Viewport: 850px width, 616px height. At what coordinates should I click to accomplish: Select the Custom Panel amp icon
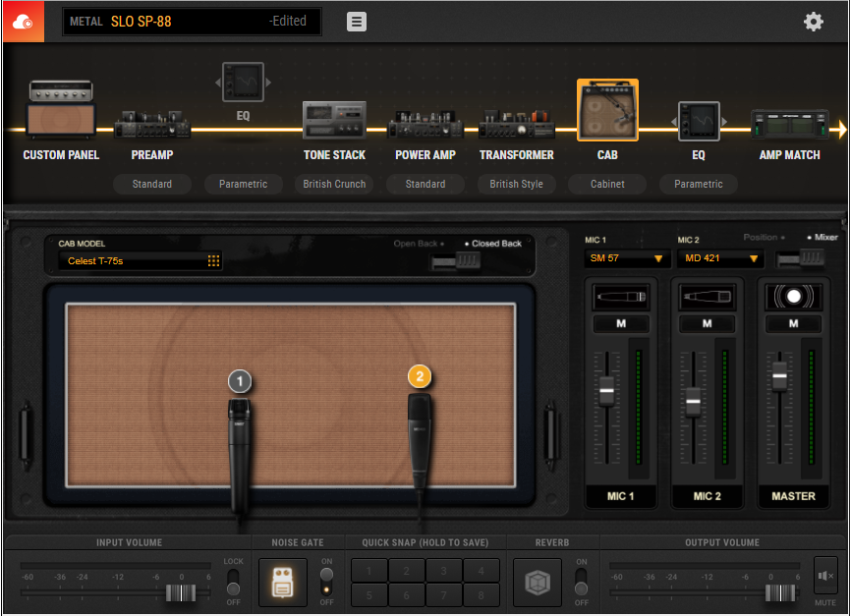coord(61,108)
